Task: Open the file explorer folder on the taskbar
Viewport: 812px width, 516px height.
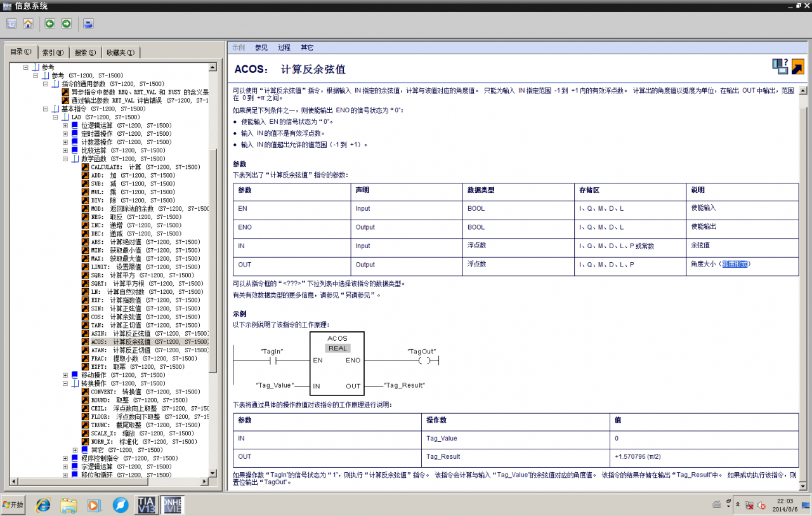Action: click(x=69, y=505)
